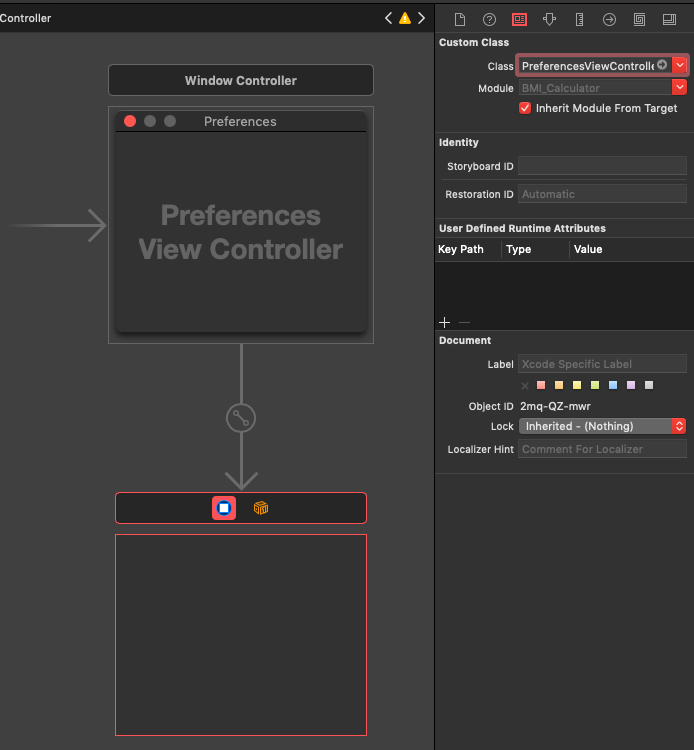694x750 pixels.
Task: Open the Quick Help inspector
Action: tap(489, 19)
